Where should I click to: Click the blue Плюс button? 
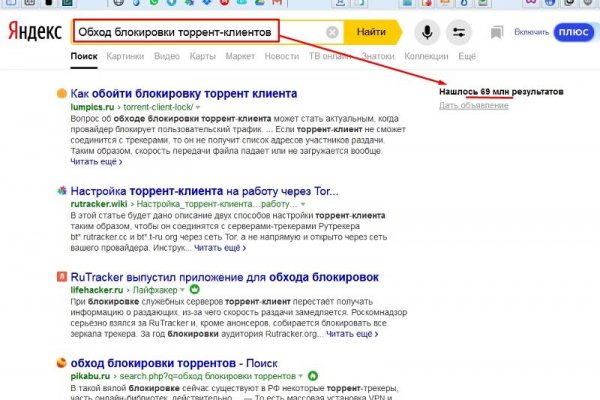click(x=573, y=33)
